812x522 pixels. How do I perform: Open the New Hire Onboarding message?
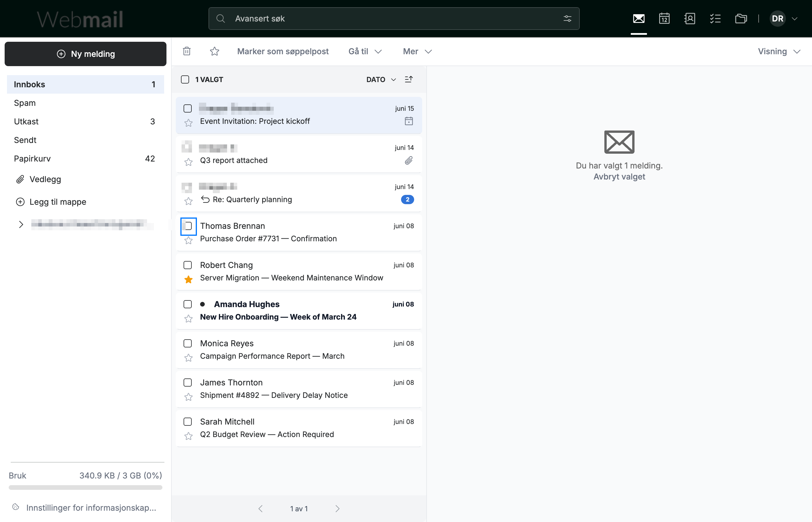(299, 311)
